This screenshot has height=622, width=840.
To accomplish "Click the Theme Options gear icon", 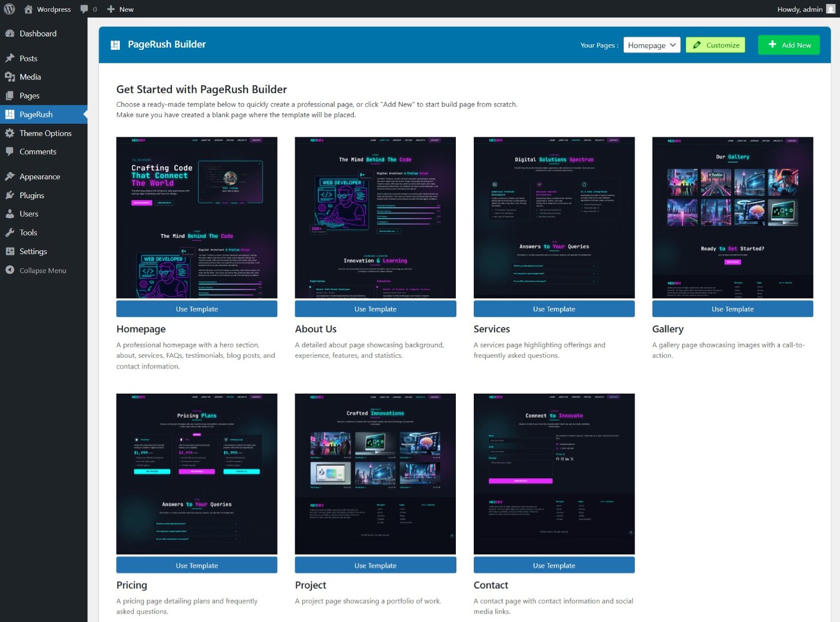I will [10, 133].
